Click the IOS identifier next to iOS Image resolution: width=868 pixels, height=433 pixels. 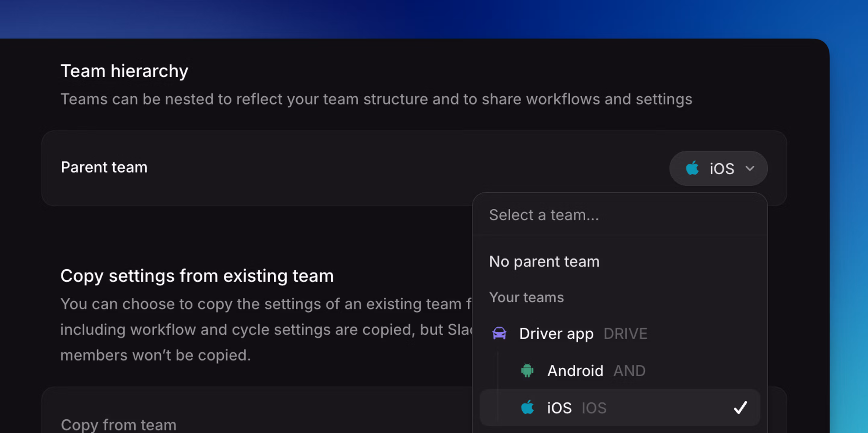tap(594, 407)
